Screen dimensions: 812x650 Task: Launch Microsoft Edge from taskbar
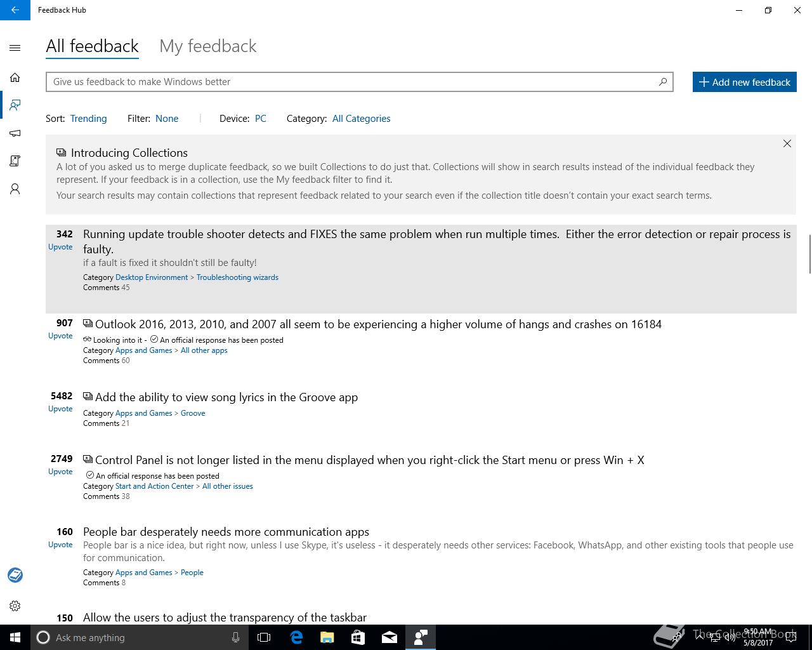[x=296, y=637]
